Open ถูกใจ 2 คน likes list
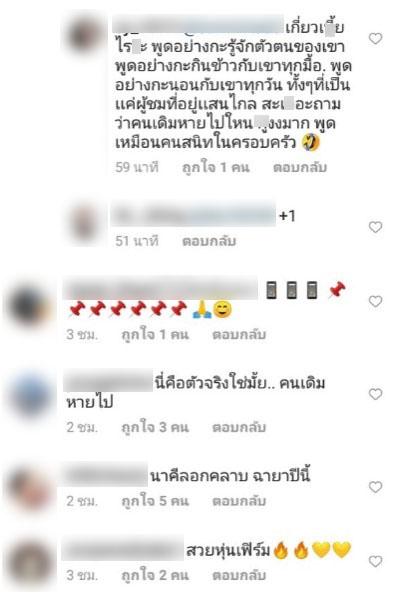Screen dimensions: 403x607 [155, 575]
